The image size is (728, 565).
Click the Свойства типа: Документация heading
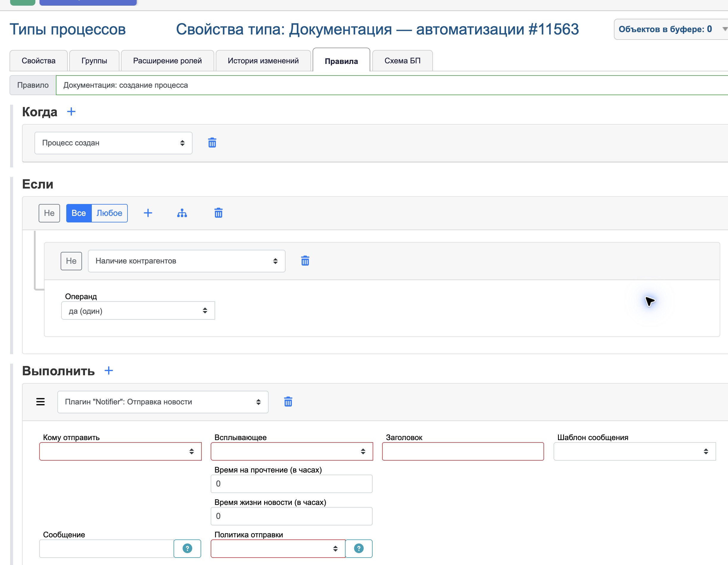click(377, 29)
